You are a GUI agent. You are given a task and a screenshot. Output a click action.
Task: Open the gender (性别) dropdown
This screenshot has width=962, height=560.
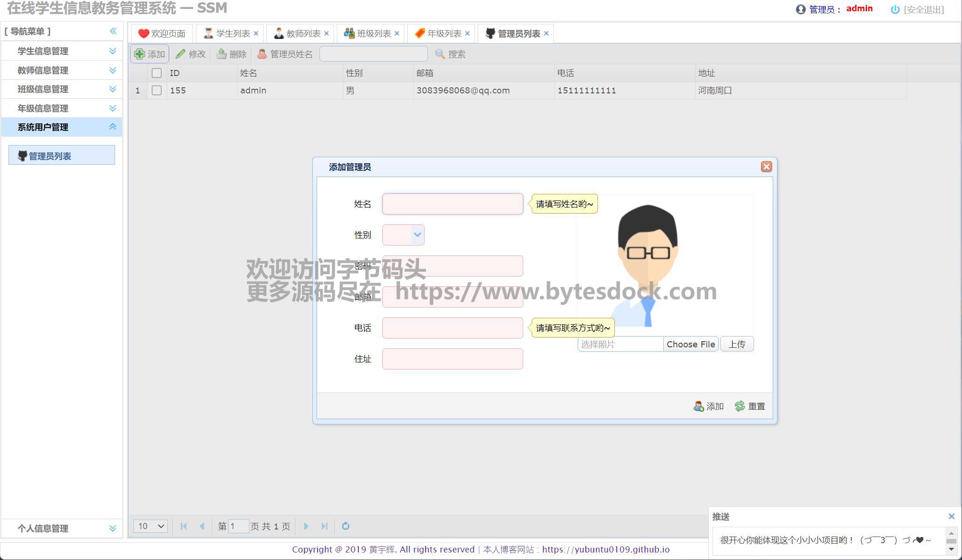(417, 235)
